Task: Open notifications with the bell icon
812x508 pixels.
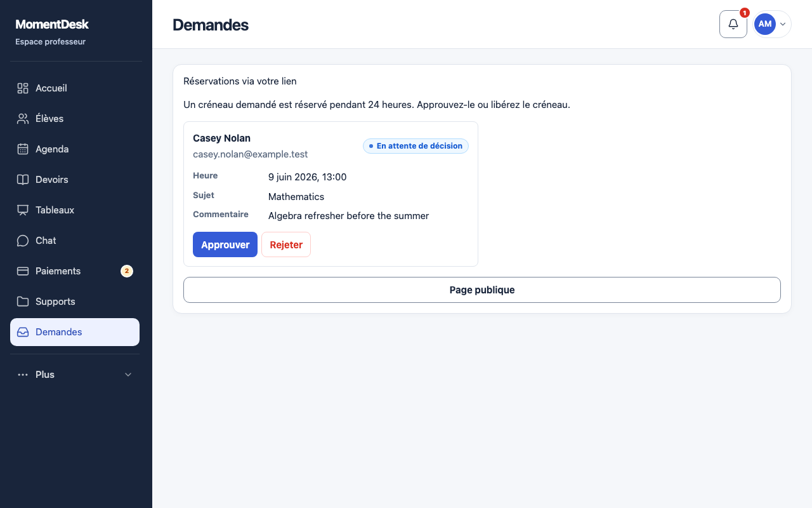Action: (x=733, y=24)
